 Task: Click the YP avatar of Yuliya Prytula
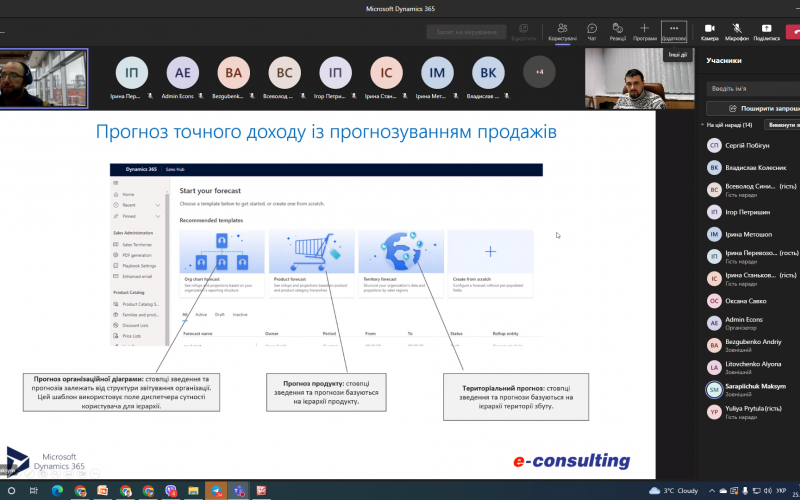pos(714,412)
